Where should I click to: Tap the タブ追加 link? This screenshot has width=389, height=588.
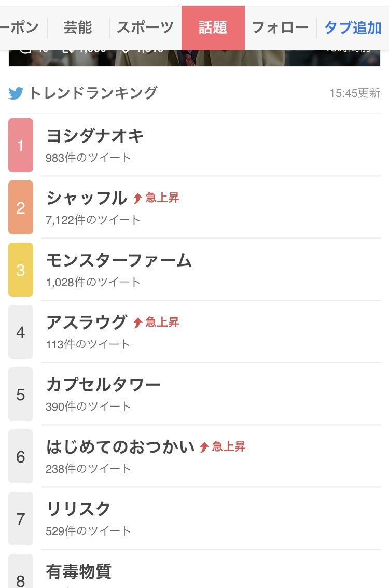[353, 28]
